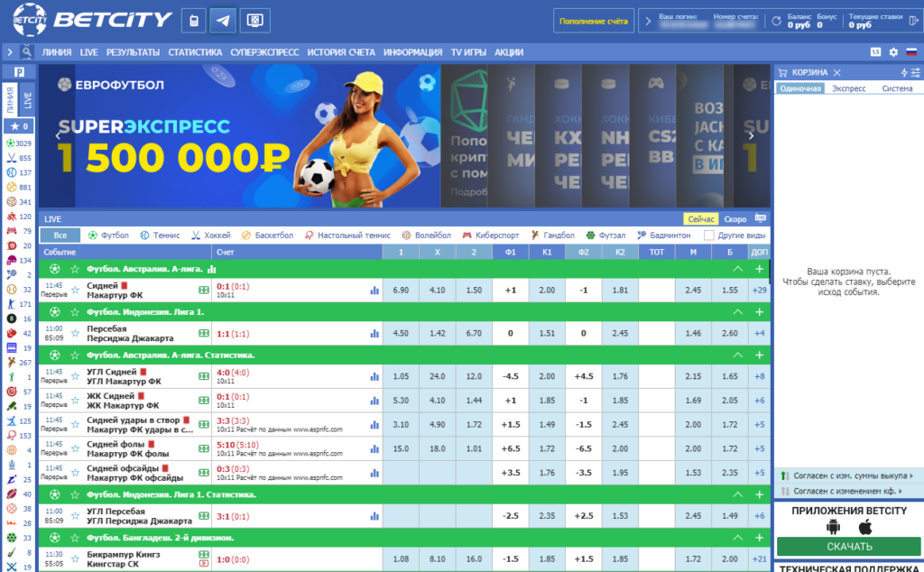The image size is (924, 572).
Task: Select the Скоро filter button
Action: pyautogui.click(x=735, y=219)
